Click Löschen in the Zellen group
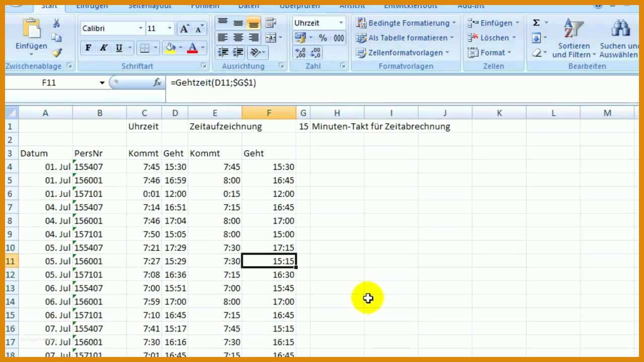The height and width of the screenshot is (362, 644). [x=491, y=38]
